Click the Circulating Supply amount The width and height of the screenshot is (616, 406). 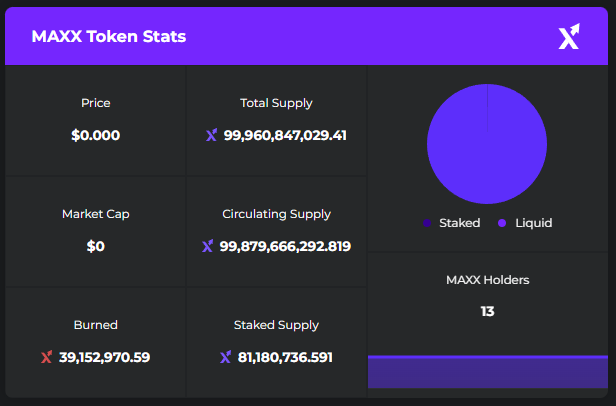[x=285, y=246]
